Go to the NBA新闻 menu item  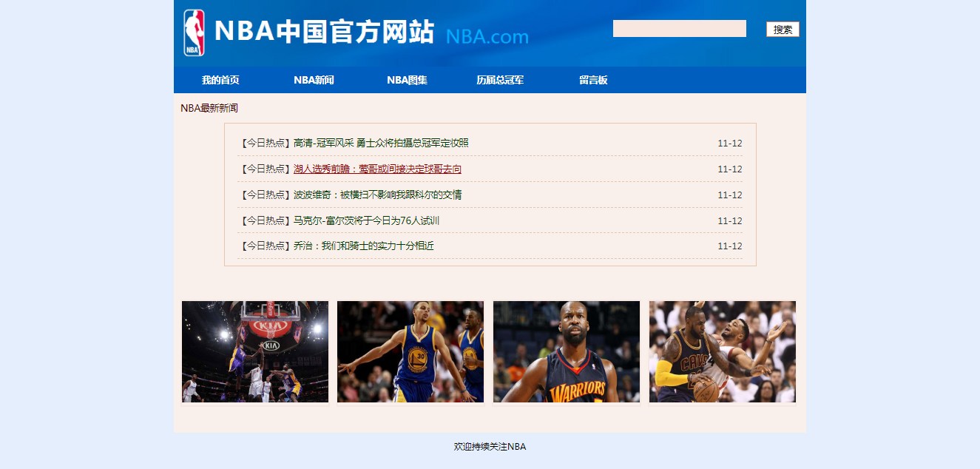coord(314,80)
